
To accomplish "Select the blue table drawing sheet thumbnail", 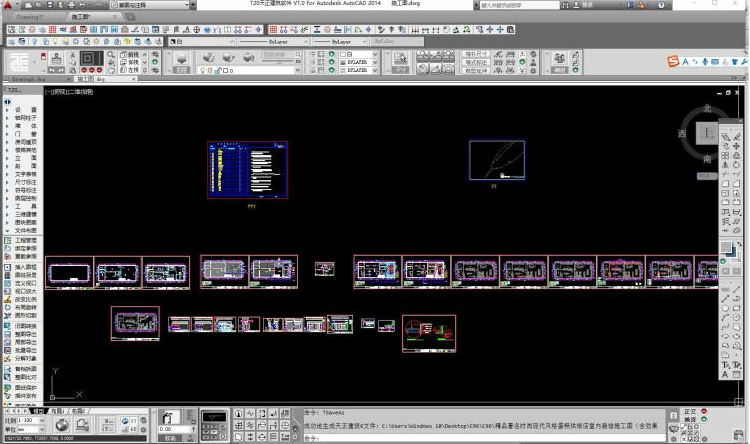I will (248, 169).
